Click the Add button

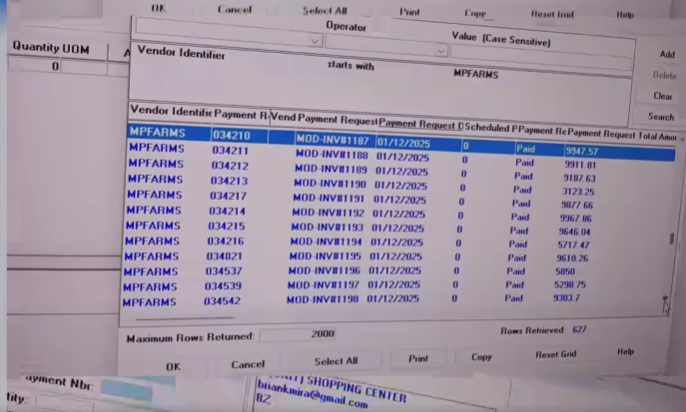tap(667, 54)
